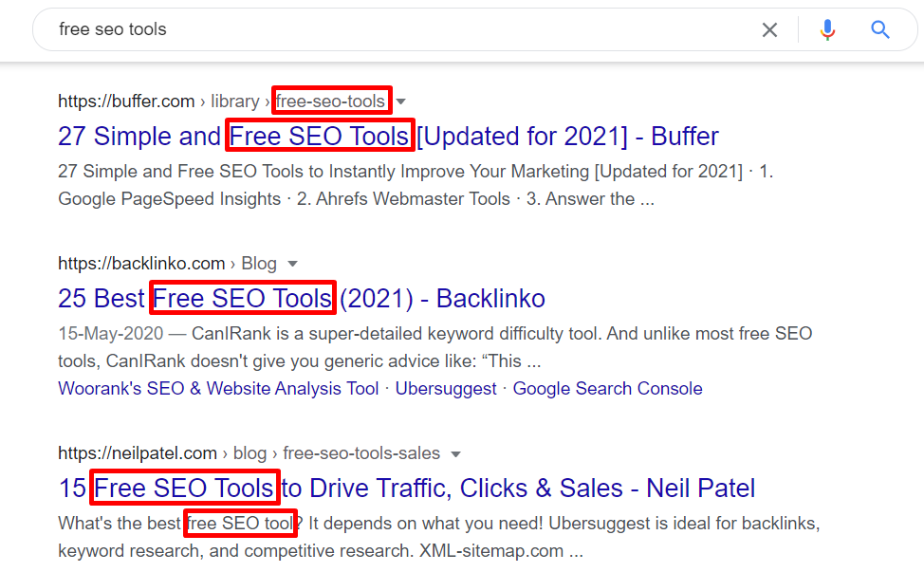This screenshot has width=924, height=572.
Task: Open dropdown arrow after free-seo-tools-sales URL
Action: point(455,453)
